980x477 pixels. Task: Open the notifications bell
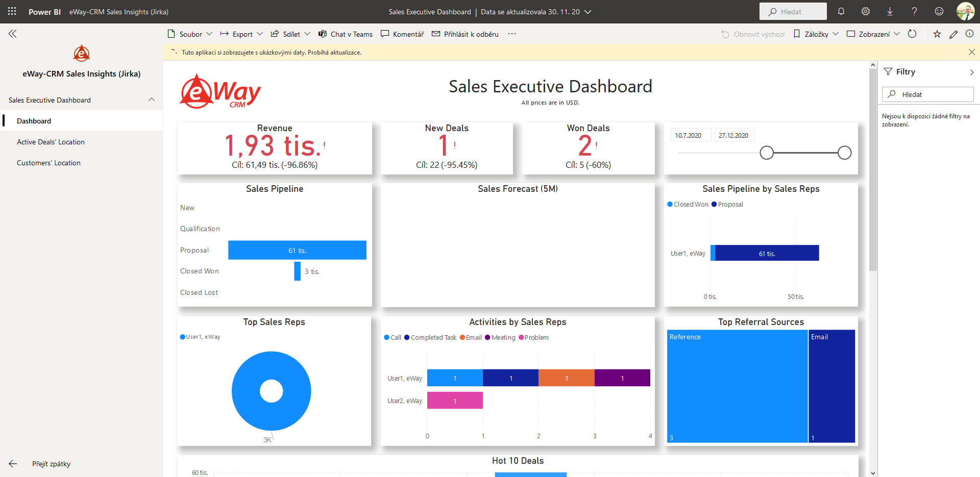pyautogui.click(x=841, y=11)
